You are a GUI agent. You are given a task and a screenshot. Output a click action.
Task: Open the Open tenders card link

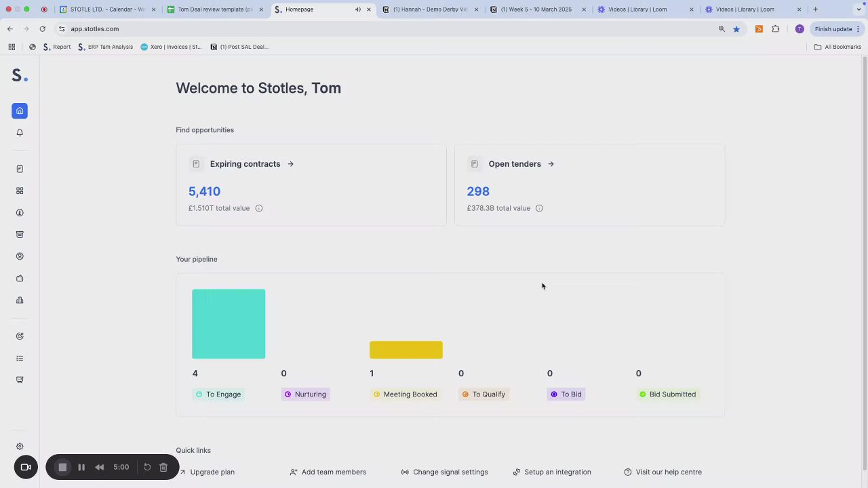coord(521,164)
